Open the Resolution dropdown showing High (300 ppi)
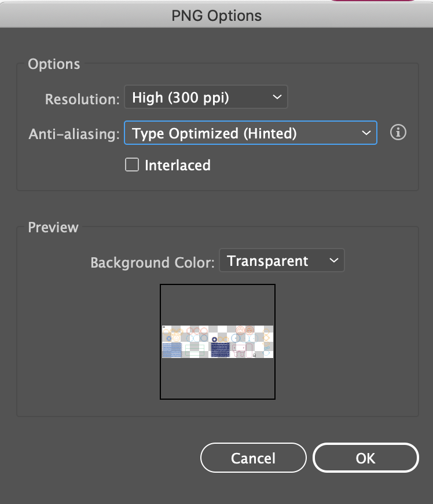This screenshot has width=433, height=504. click(206, 97)
